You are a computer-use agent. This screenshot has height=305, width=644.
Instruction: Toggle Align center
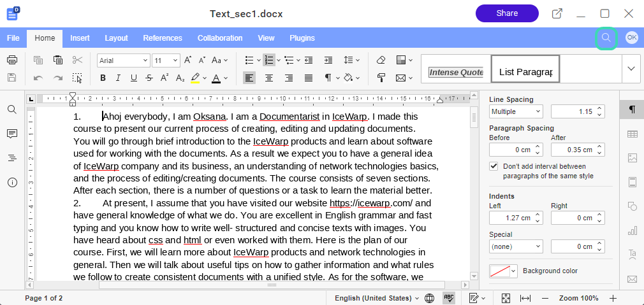pos(269,78)
